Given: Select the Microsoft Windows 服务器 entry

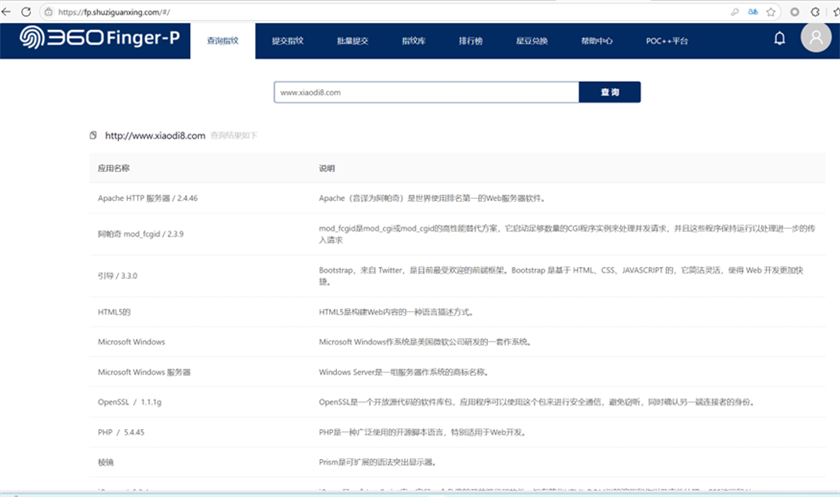Looking at the screenshot, I should 144,372.
